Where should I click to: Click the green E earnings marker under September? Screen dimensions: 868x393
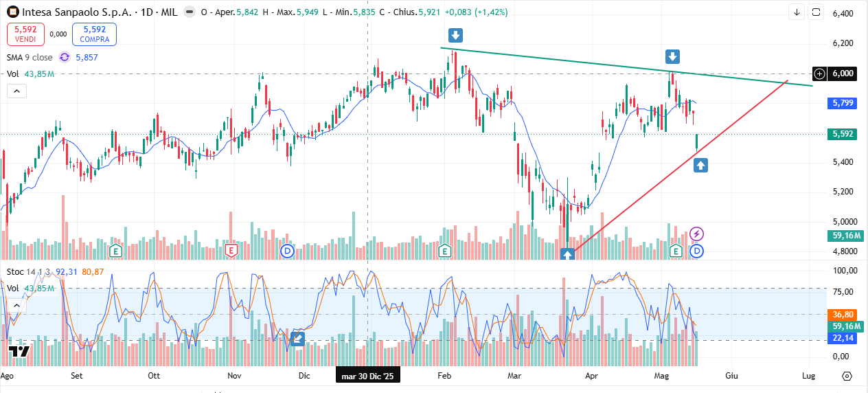click(115, 251)
